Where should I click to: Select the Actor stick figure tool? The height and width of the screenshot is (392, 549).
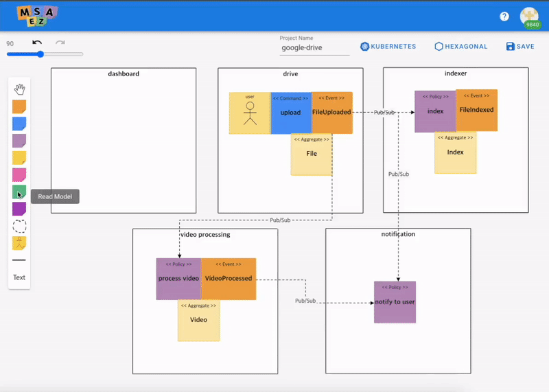tap(19, 243)
